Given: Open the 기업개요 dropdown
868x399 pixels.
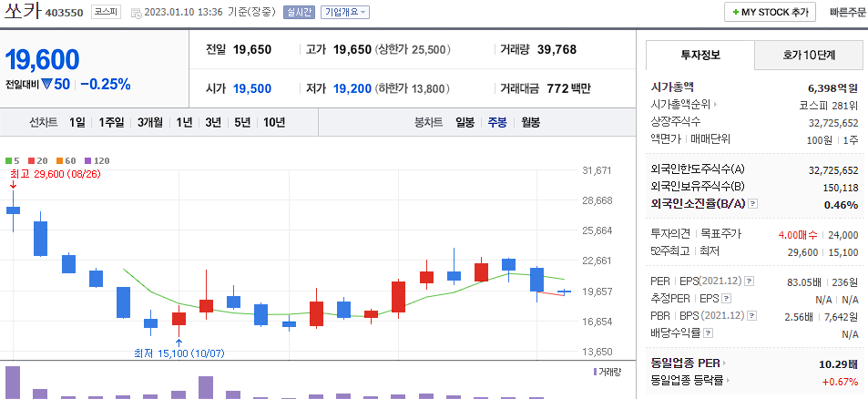Looking at the screenshot, I should click(345, 12).
